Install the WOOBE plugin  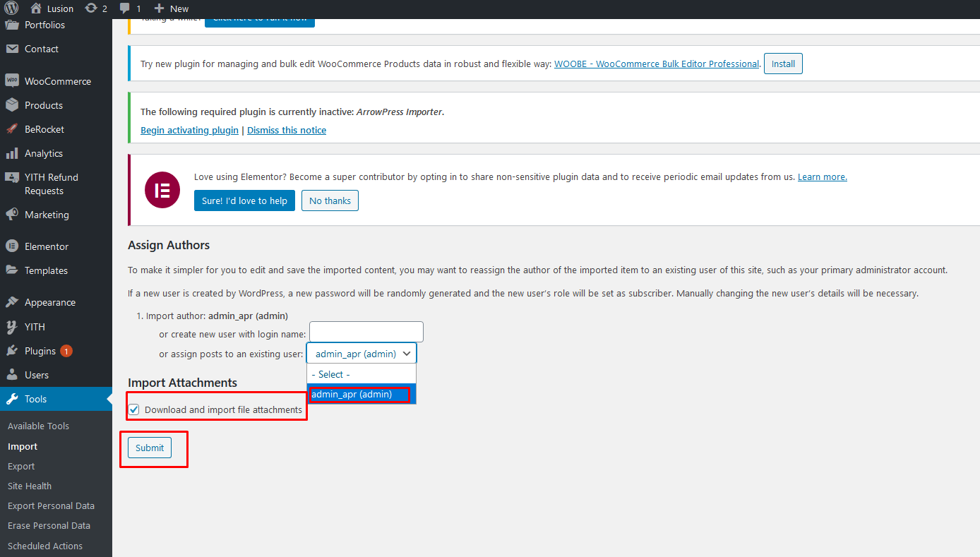coord(783,64)
